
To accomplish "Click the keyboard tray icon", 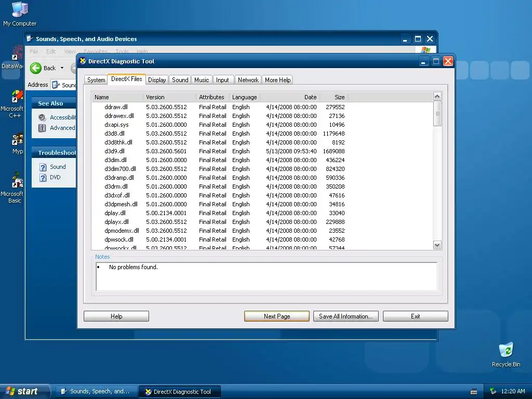I will 474,392.
